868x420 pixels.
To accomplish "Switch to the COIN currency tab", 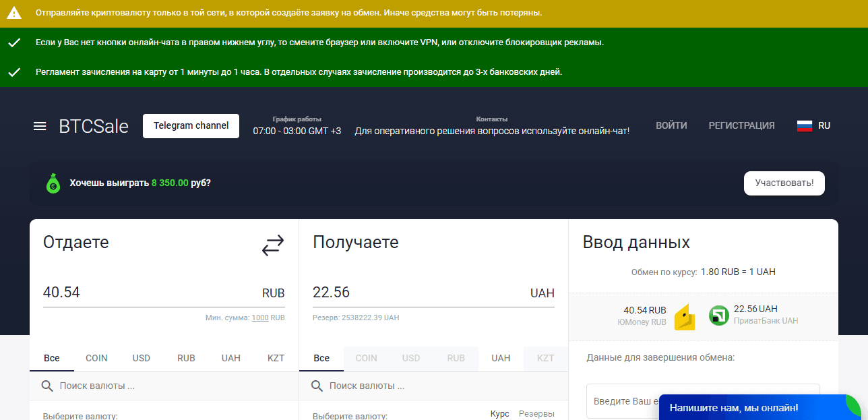I will pyautogui.click(x=96, y=358).
